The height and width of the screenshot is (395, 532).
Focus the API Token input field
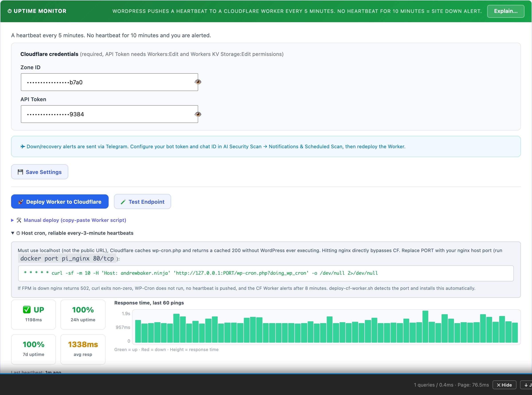pos(109,114)
